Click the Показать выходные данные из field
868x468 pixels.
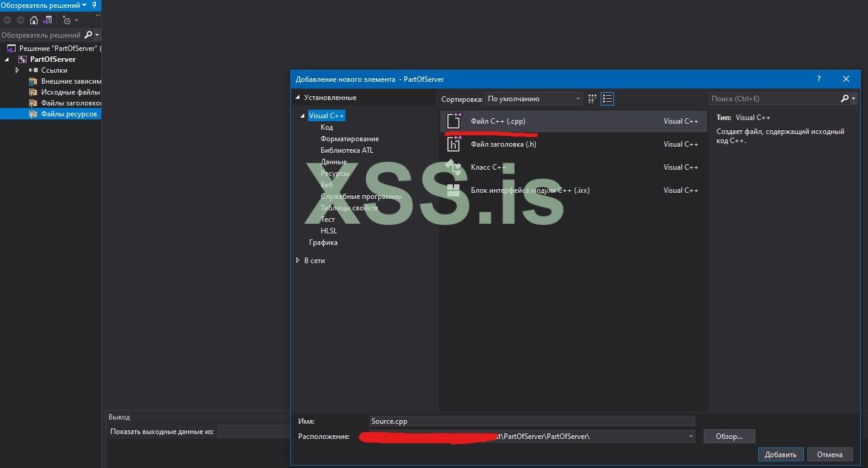click(x=254, y=432)
